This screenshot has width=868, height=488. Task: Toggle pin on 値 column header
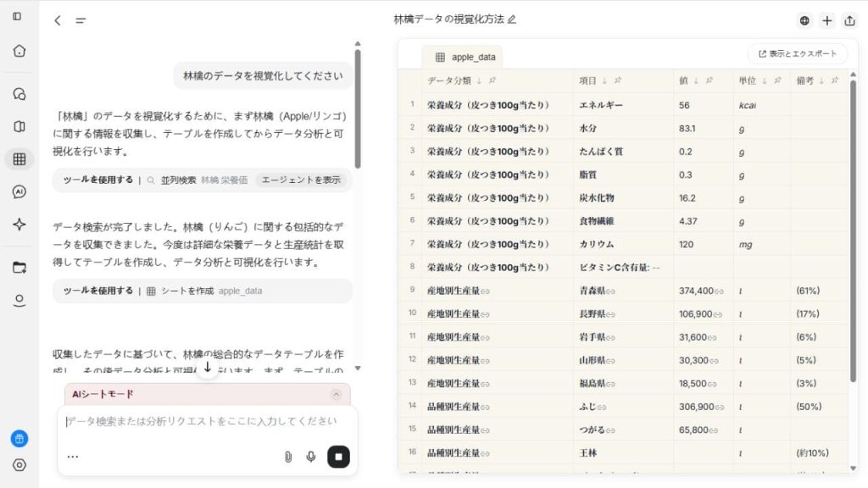point(707,81)
